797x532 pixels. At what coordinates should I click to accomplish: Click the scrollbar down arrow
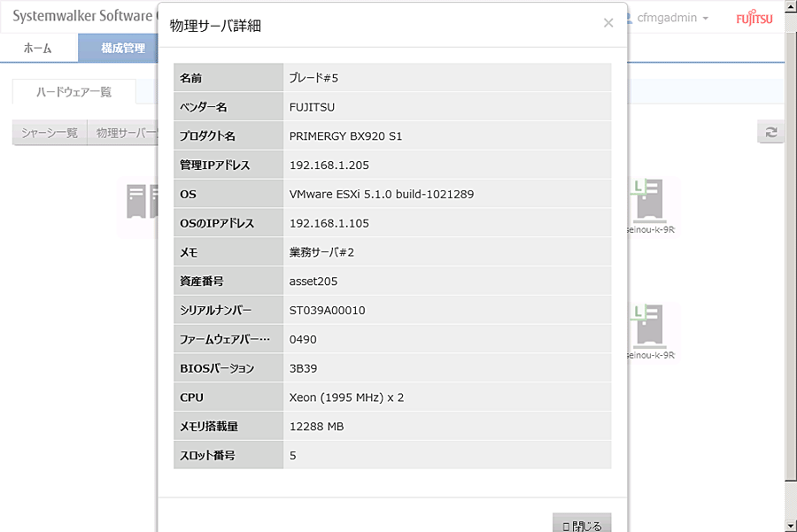click(x=791, y=526)
